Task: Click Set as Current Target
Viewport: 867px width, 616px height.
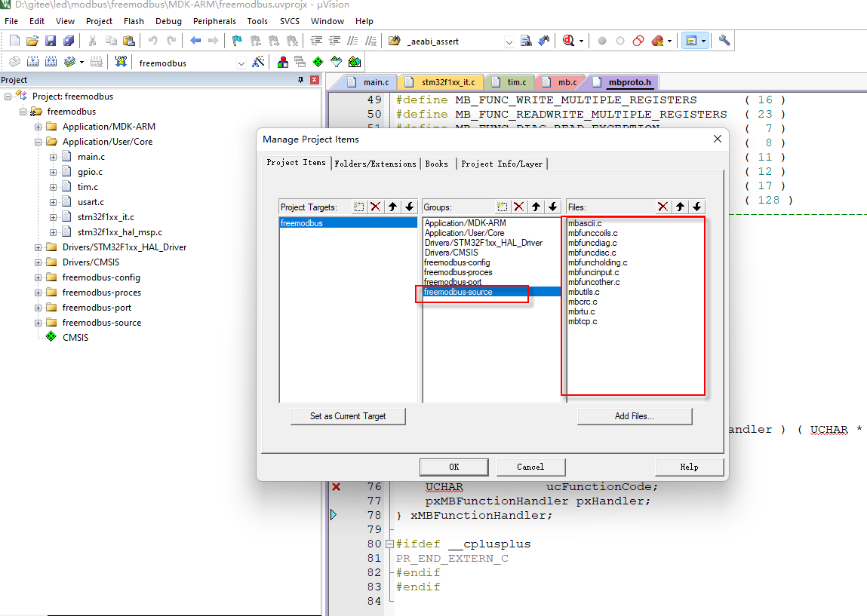Action: (x=347, y=415)
